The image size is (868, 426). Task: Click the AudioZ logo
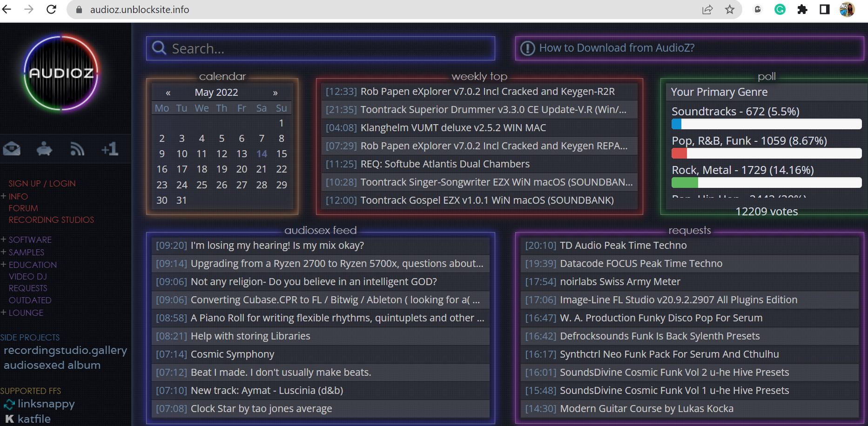(x=61, y=73)
